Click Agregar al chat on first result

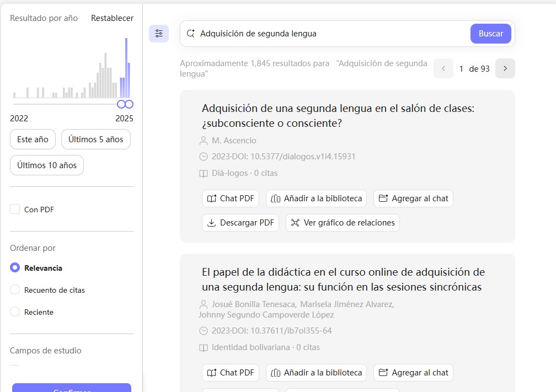pos(413,198)
